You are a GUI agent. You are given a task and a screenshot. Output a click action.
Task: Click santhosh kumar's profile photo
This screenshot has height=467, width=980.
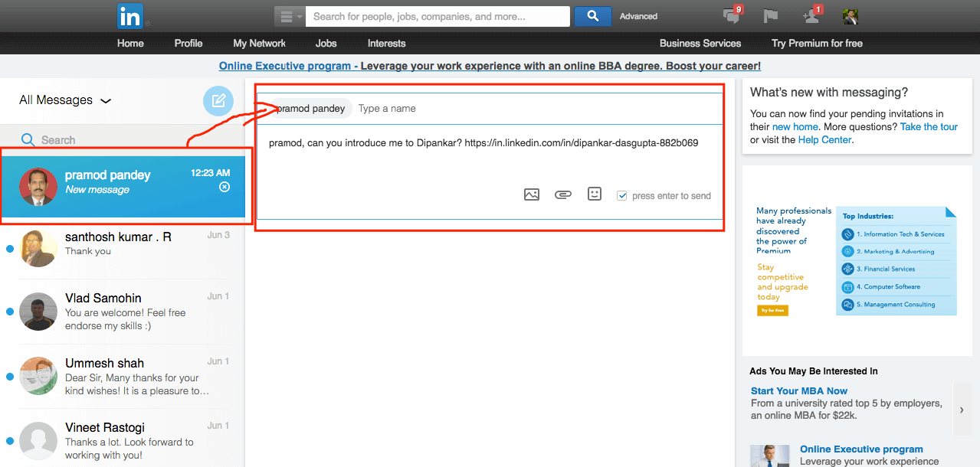coord(38,248)
